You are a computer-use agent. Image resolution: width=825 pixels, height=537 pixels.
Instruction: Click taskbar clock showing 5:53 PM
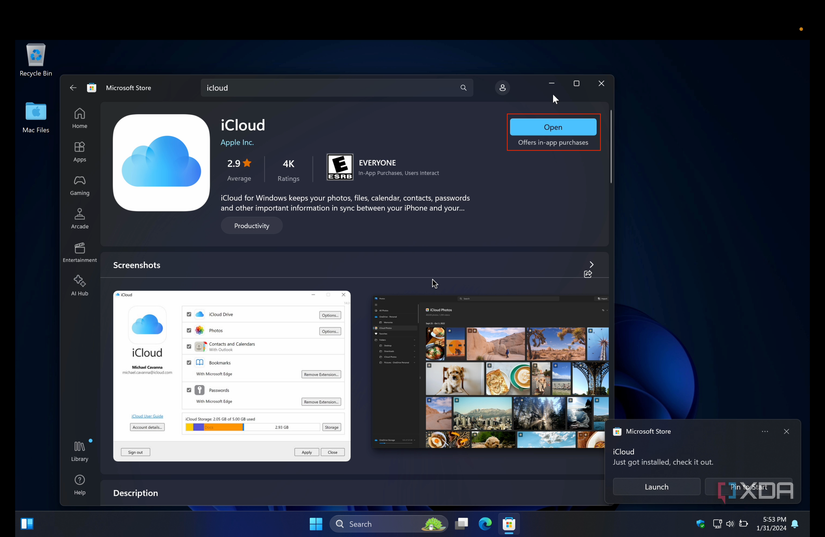coord(771,524)
